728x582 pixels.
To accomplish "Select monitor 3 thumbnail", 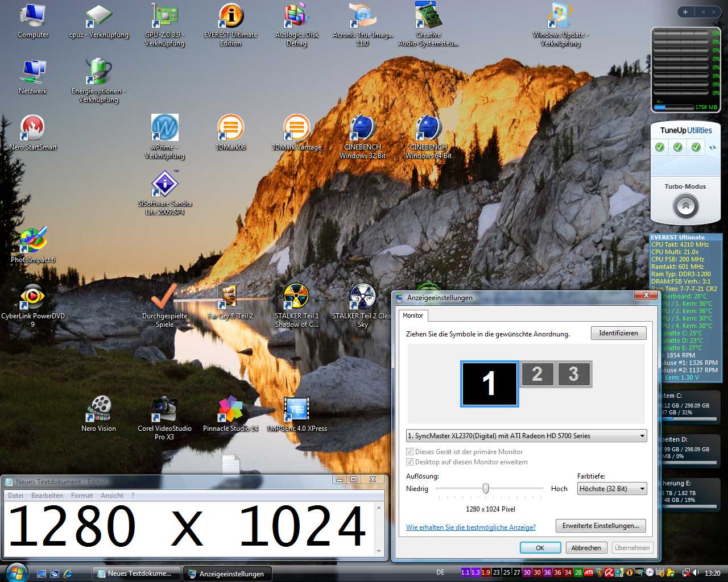I will click(573, 374).
